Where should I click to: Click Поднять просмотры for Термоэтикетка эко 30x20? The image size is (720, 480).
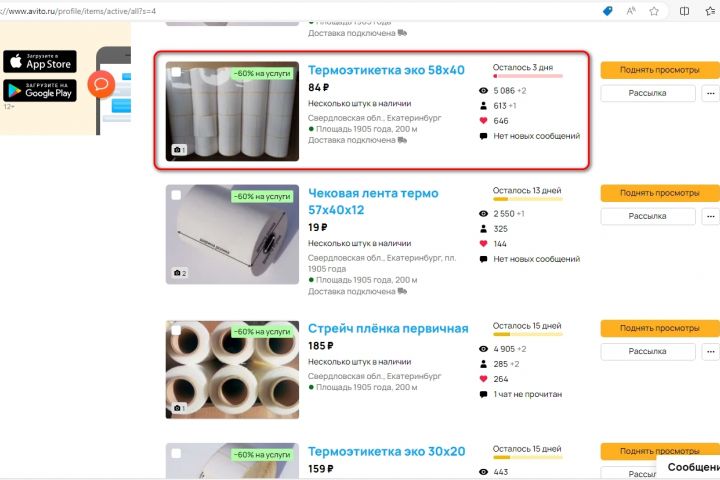(660, 451)
